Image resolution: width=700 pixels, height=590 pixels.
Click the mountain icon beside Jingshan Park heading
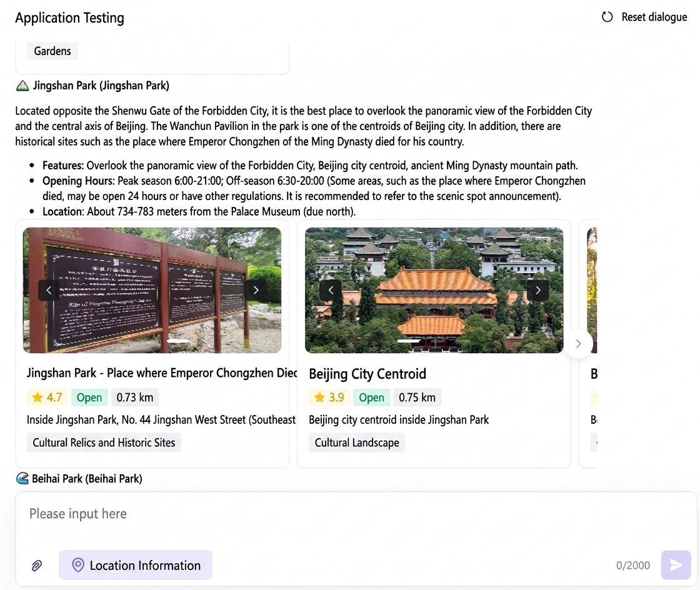click(22, 85)
